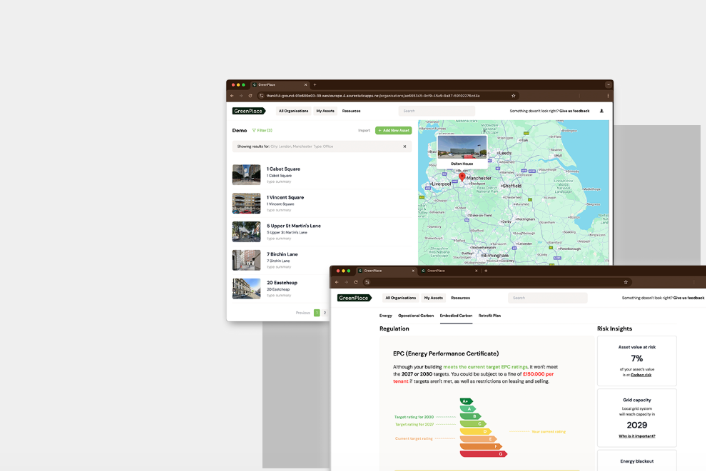Click the 'Asset value at risk' 7% card
Image resolution: width=706 pixels, height=471 pixels.
click(637, 361)
